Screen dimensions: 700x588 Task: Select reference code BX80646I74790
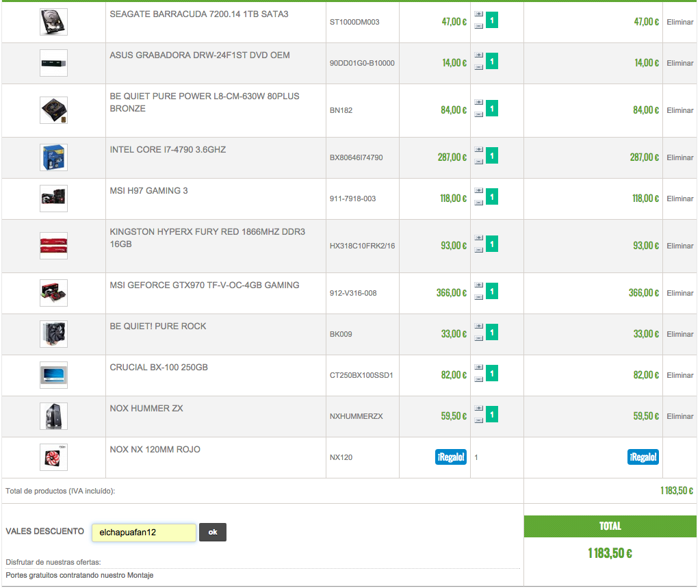click(357, 157)
